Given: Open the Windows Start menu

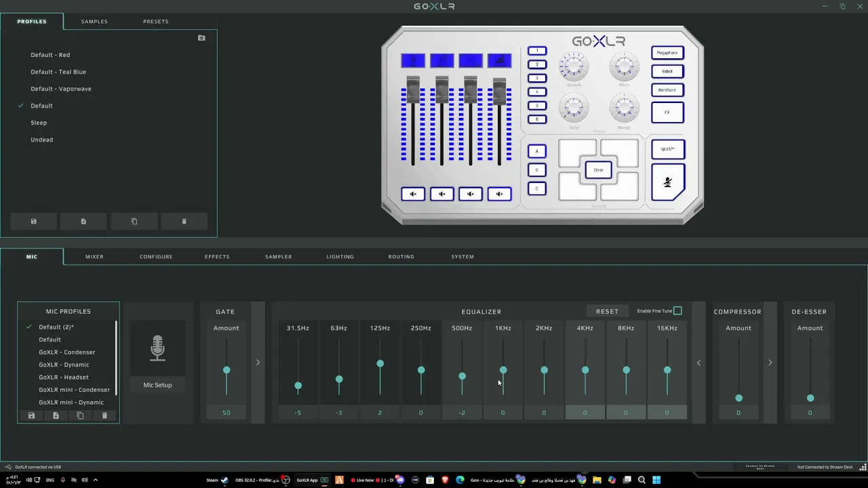Looking at the screenshot, I should point(656,480).
